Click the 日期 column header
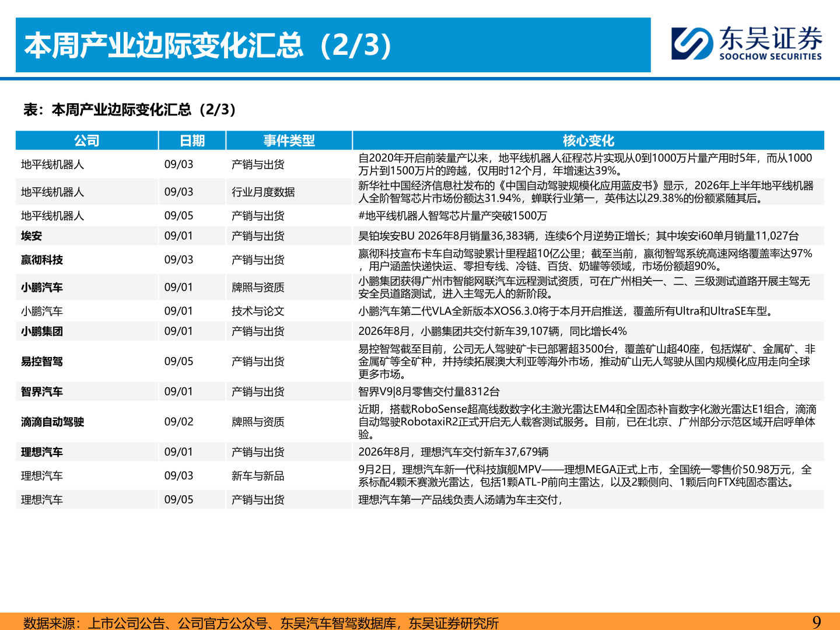Image resolution: width=840 pixels, height=630 pixels. [x=192, y=141]
